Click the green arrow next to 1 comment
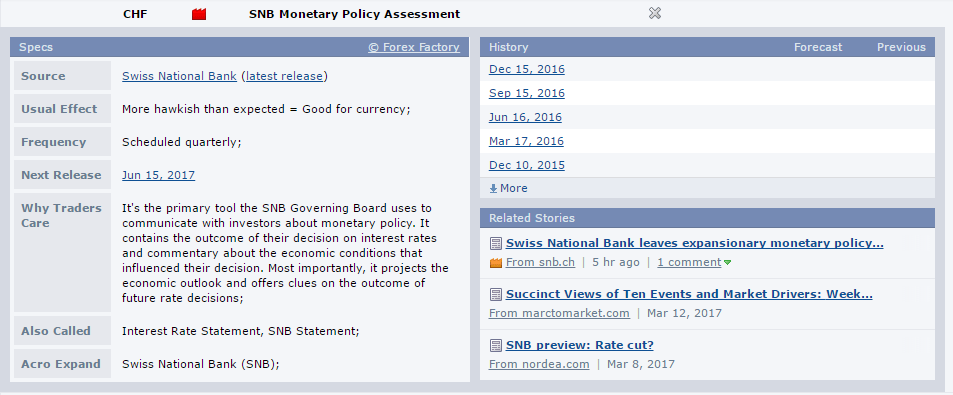Screen dimensions: 953x395 tap(728, 263)
